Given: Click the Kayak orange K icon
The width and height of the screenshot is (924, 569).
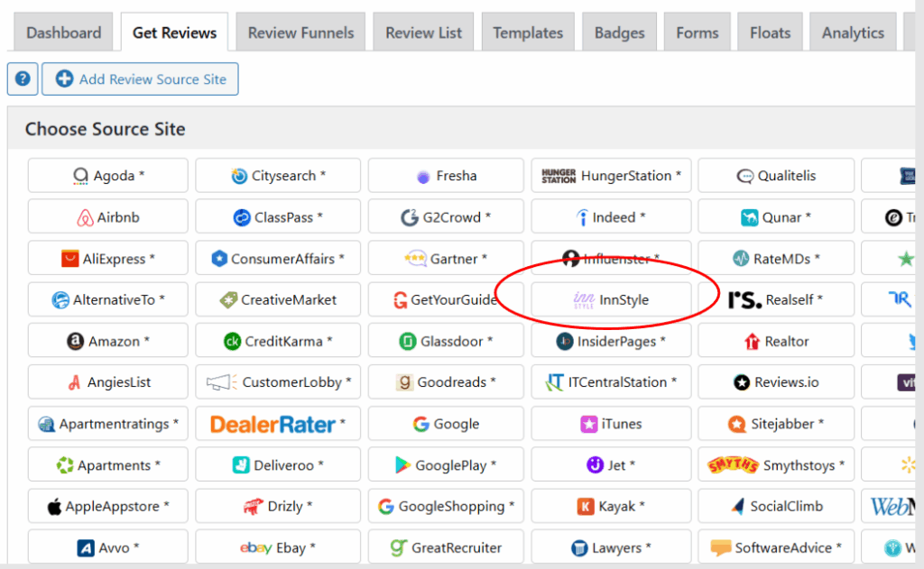Looking at the screenshot, I should [x=586, y=507].
